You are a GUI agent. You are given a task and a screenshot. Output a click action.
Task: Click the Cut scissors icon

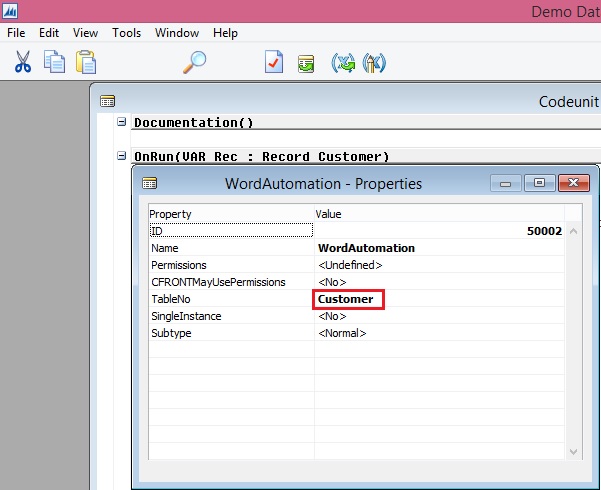click(x=23, y=62)
